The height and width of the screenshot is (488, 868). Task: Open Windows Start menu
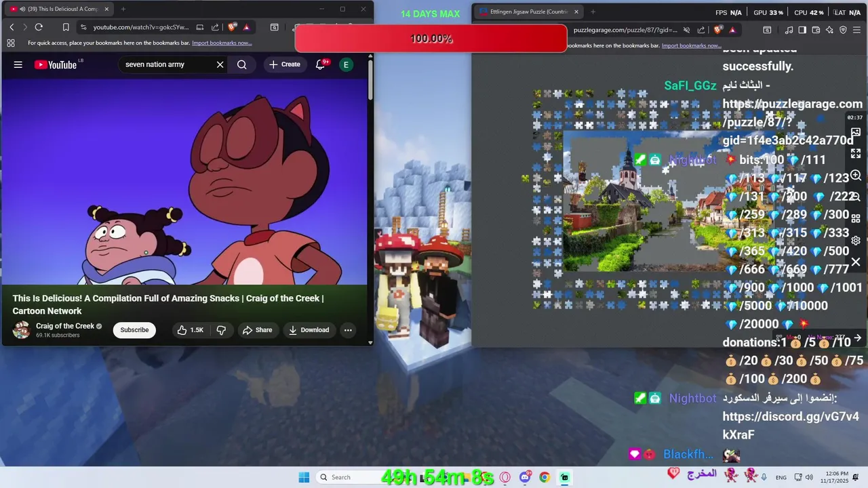[x=304, y=477]
